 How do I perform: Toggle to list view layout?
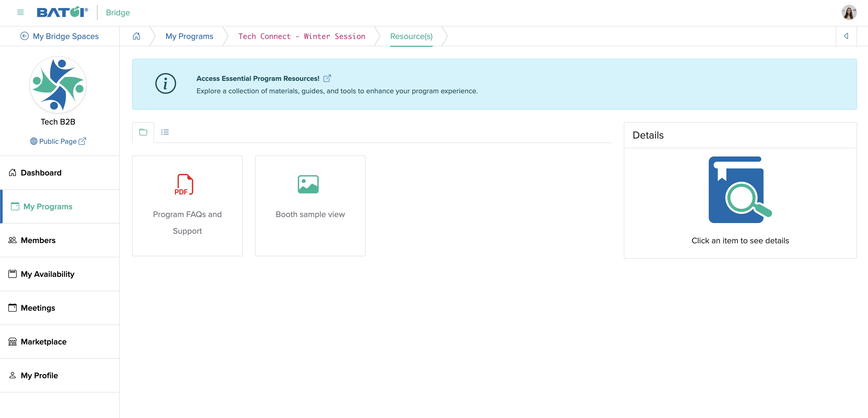[x=165, y=132]
